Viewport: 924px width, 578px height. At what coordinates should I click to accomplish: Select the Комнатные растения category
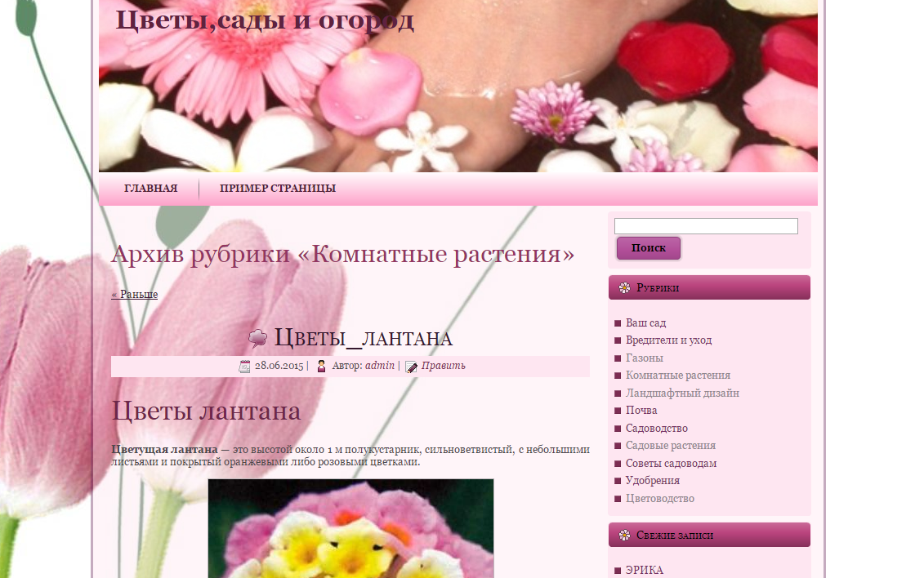[677, 376]
